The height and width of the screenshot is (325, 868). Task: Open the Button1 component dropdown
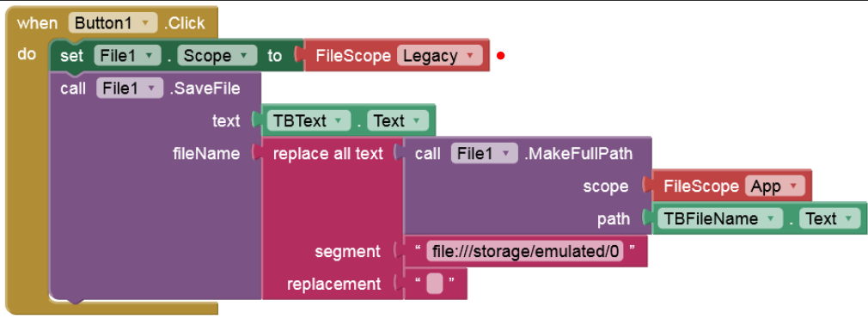tap(113, 23)
